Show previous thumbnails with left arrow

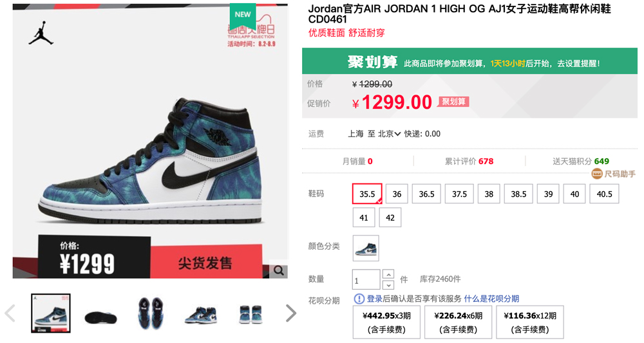tap(10, 313)
